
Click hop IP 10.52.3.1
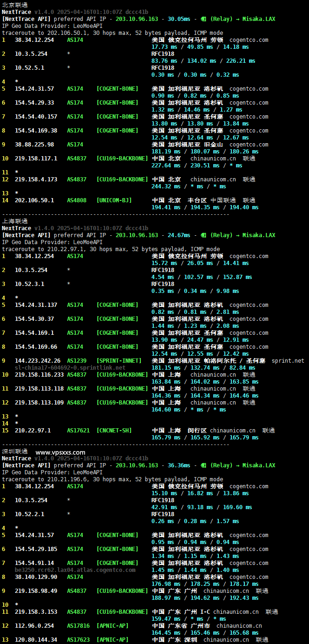coord(29,284)
